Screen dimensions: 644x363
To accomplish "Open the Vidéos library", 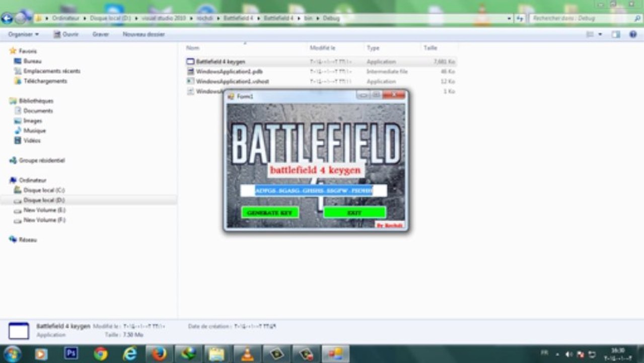I will click(x=32, y=141).
